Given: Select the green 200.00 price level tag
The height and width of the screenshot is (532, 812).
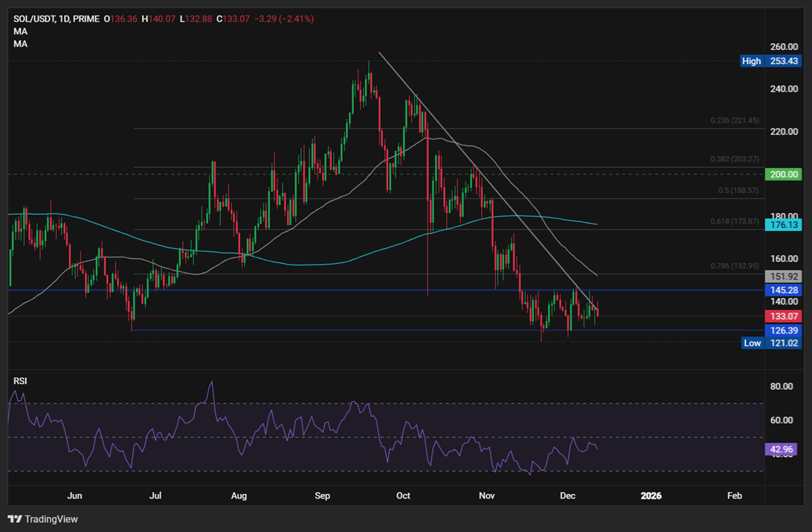Looking at the screenshot, I should 784,175.
